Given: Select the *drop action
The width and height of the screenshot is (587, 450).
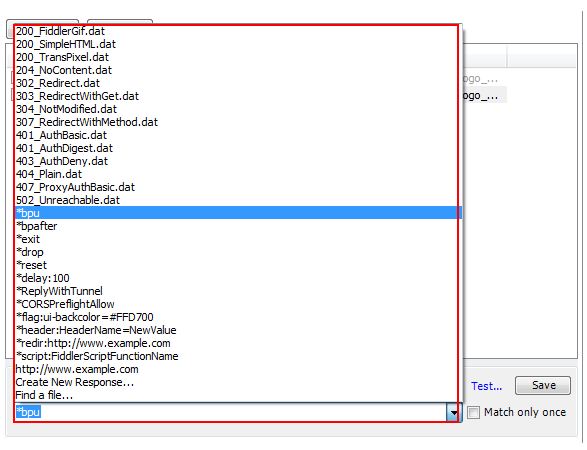Looking at the screenshot, I should 238,252.
